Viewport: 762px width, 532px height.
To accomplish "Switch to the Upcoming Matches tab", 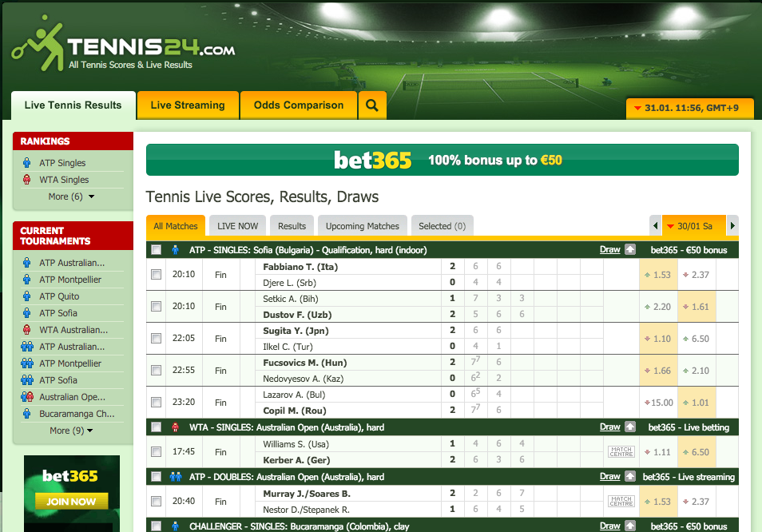I will pos(362,226).
